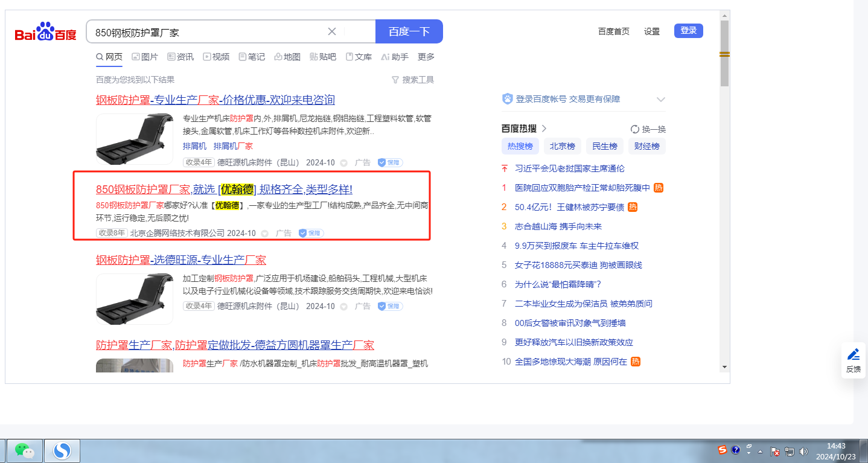Viewport: 868px width, 463px height.
Task: Switch to the 北京榜 hot list tab
Action: click(x=562, y=146)
